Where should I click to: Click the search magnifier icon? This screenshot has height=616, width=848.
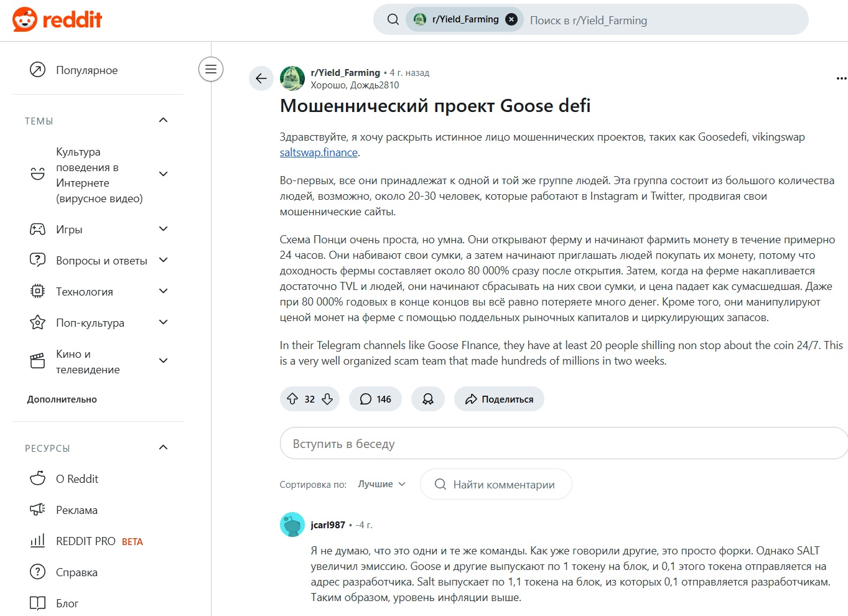pyautogui.click(x=393, y=19)
